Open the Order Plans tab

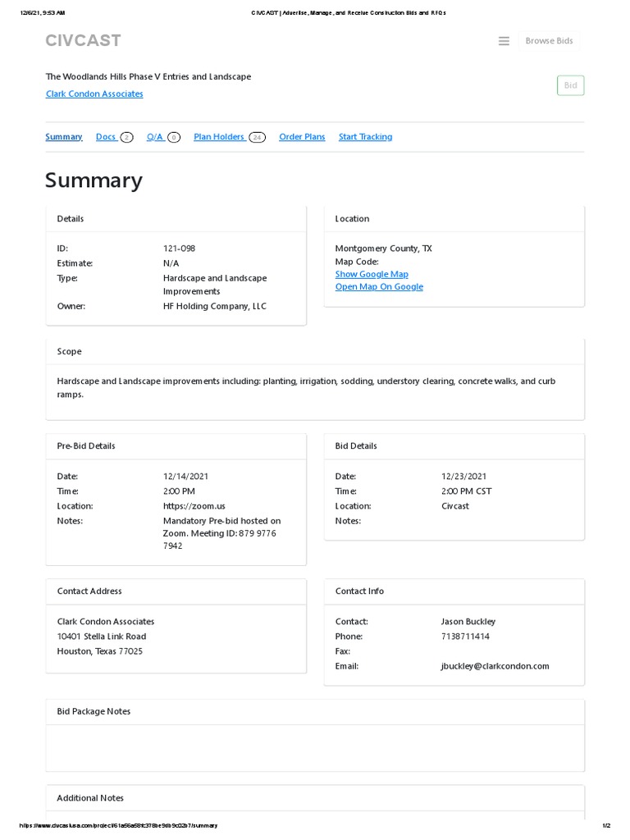tap(302, 137)
